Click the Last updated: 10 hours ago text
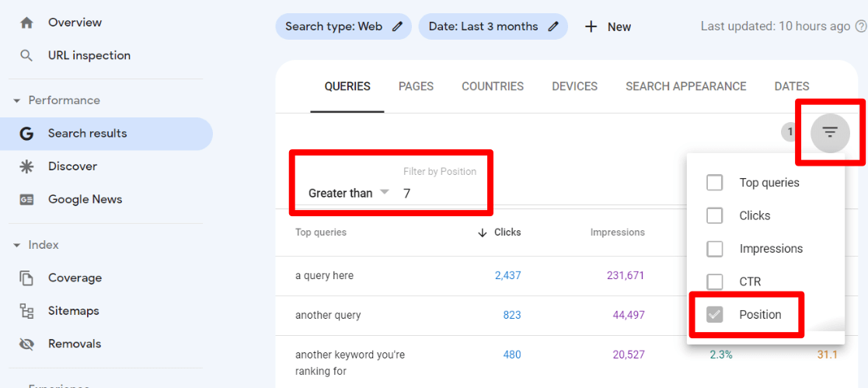The width and height of the screenshot is (868, 388). point(775,26)
